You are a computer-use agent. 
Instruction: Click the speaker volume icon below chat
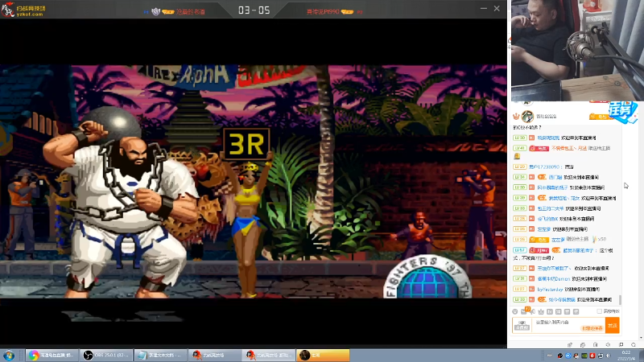click(x=609, y=345)
